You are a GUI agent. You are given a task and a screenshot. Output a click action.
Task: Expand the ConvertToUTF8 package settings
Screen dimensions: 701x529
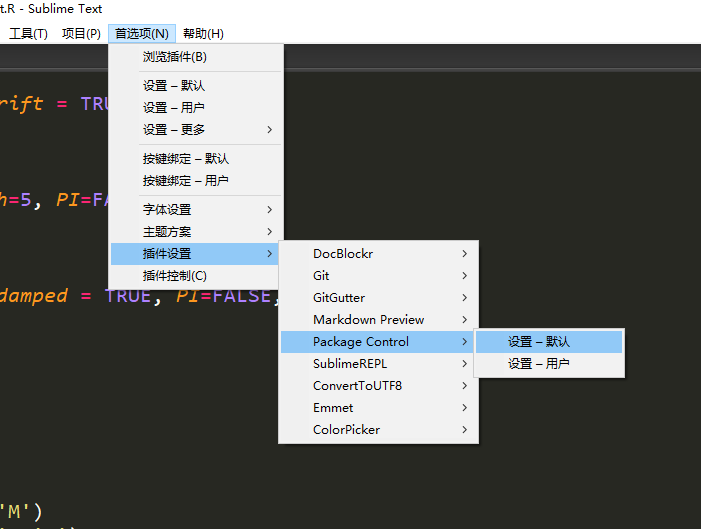tap(379, 385)
